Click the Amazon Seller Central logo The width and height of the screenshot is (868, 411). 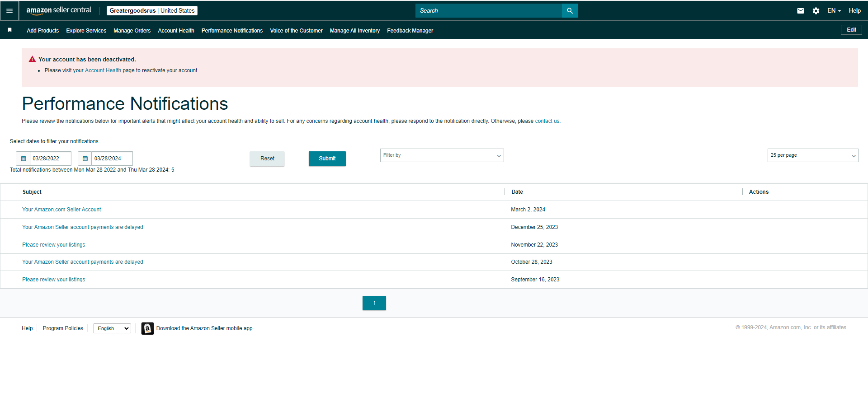click(x=59, y=10)
